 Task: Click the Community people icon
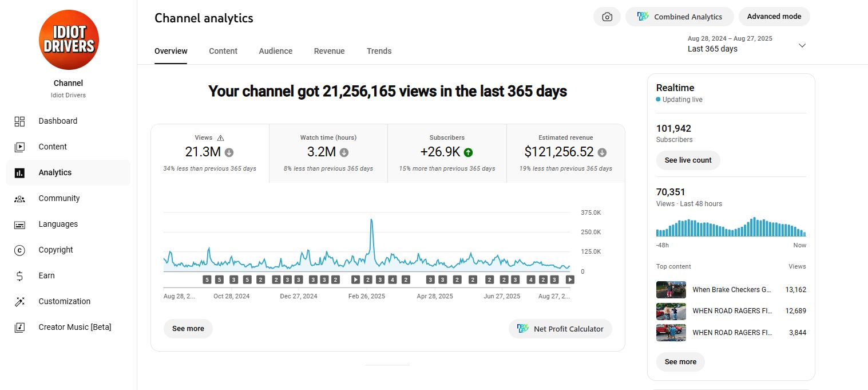[19, 198]
